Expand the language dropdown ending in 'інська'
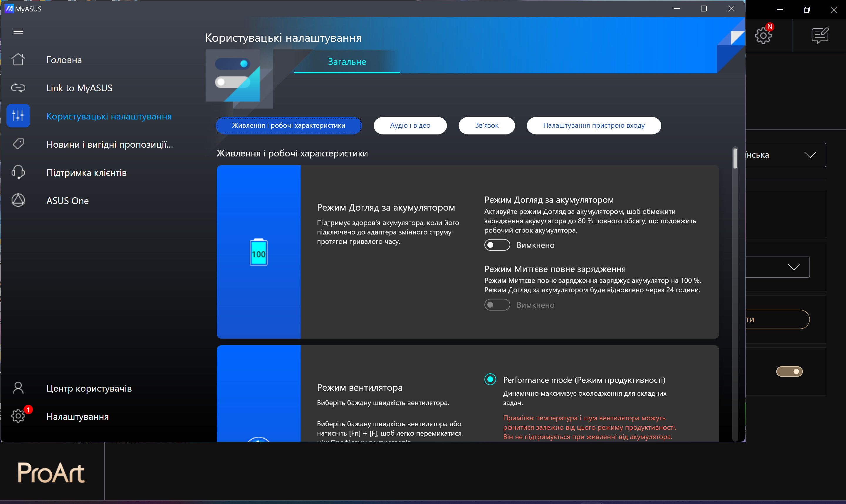Viewport: 846px width, 504px height. pyautogui.click(x=810, y=155)
